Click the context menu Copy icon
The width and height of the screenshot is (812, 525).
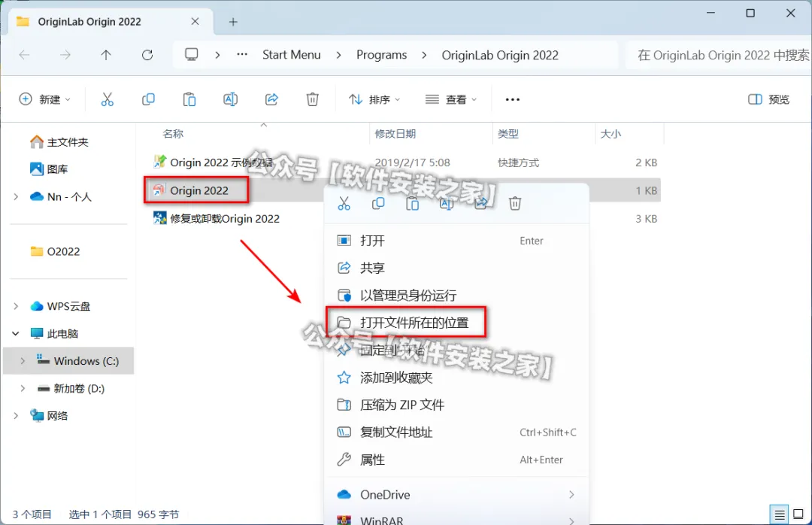(x=378, y=203)
